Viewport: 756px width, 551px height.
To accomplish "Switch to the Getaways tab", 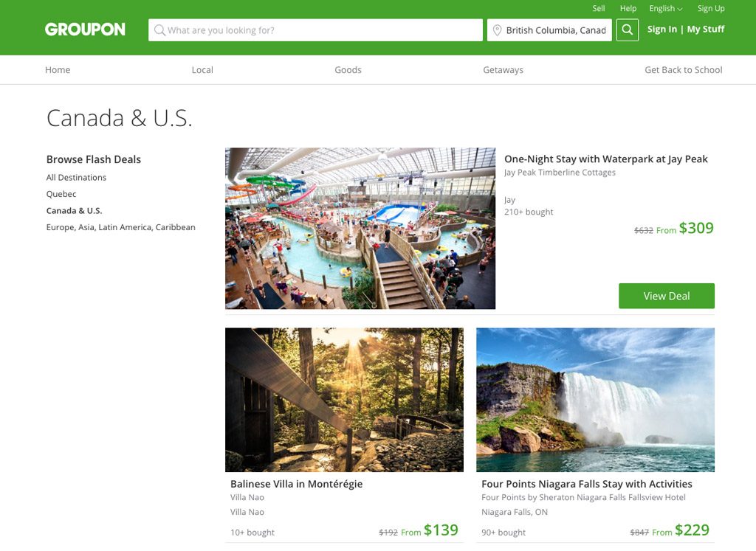I will click(503, 69).
